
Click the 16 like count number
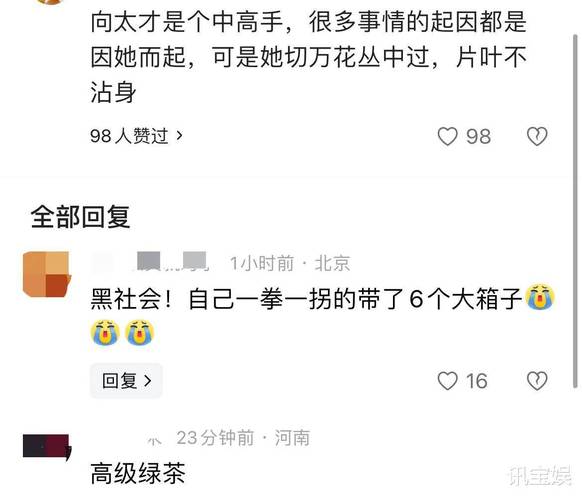477,381
